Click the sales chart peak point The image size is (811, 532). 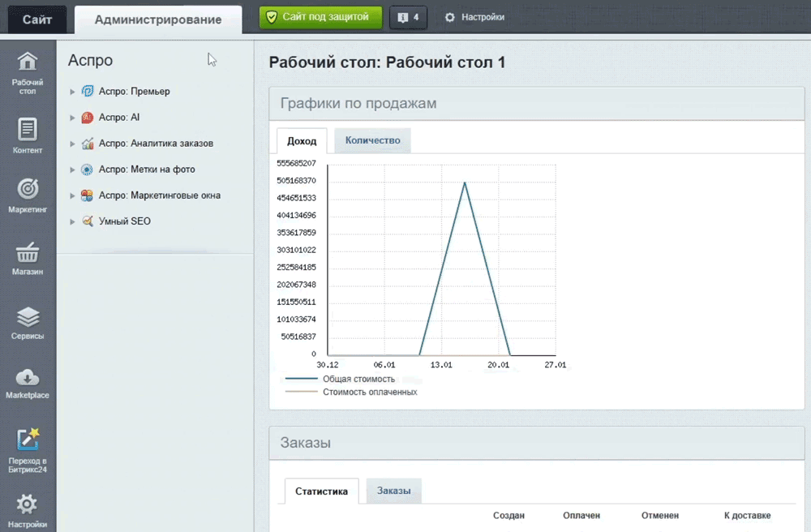click(465, 182)
